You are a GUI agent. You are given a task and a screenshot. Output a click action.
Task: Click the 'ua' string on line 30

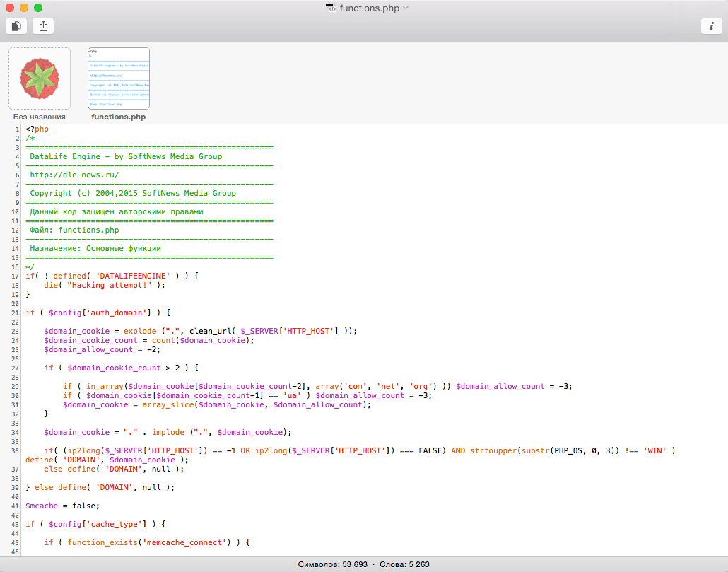(292, 395)
